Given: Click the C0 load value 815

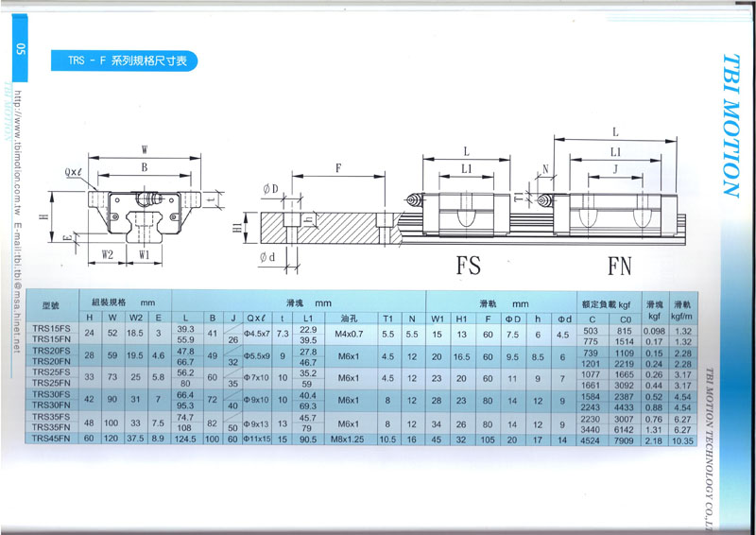Looking at the screenshot, I should [x=625, y=331].
